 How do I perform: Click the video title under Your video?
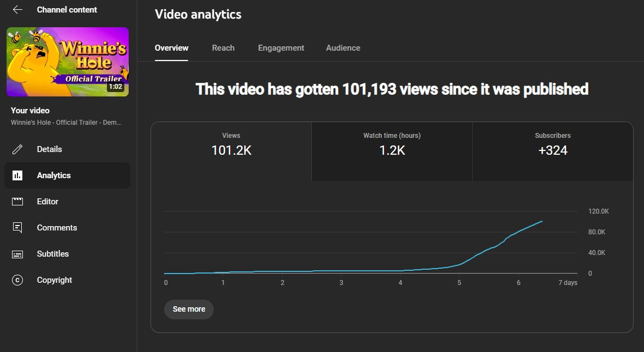point(65,122)
